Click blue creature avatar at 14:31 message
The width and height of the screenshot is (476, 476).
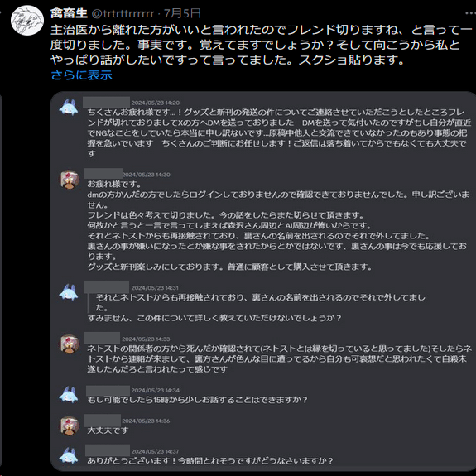(69, 292)
